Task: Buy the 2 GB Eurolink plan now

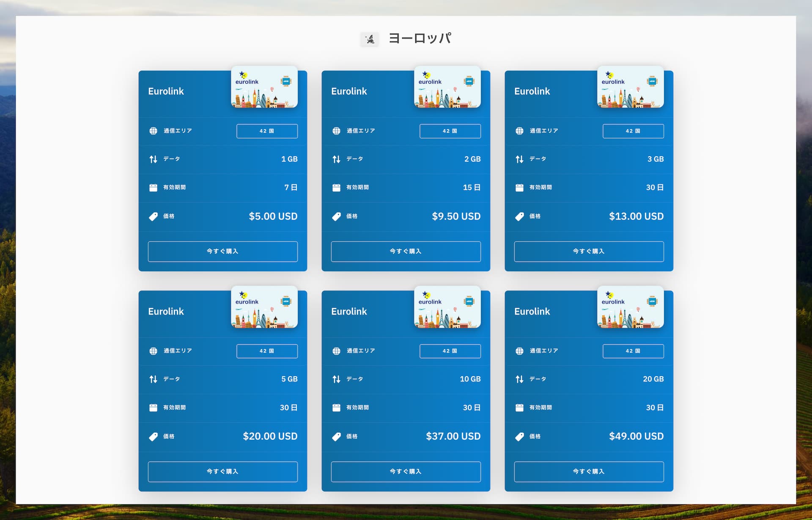Action: (406, 252)
